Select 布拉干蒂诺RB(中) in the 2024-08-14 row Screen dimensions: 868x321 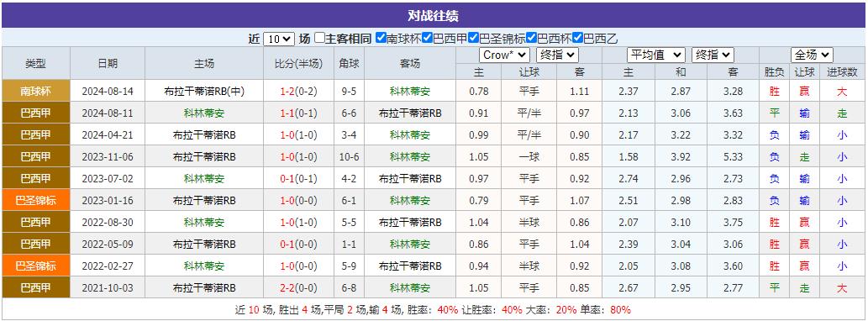point(204,92)
